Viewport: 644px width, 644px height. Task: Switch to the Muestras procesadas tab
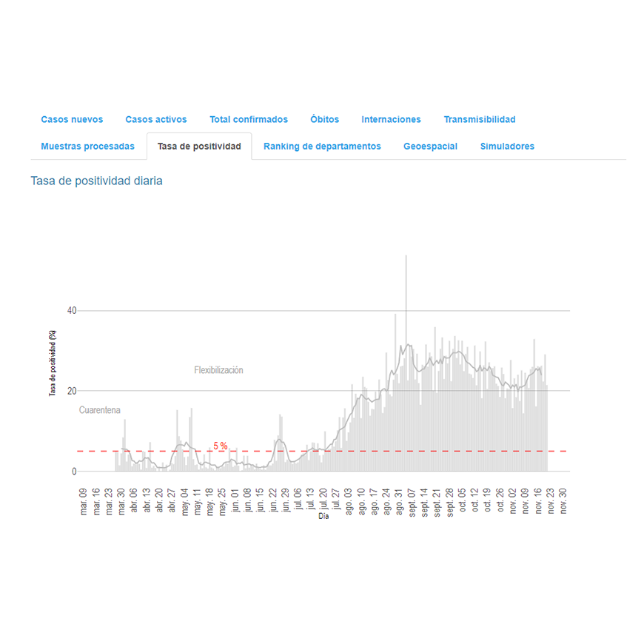click(87, 147)
